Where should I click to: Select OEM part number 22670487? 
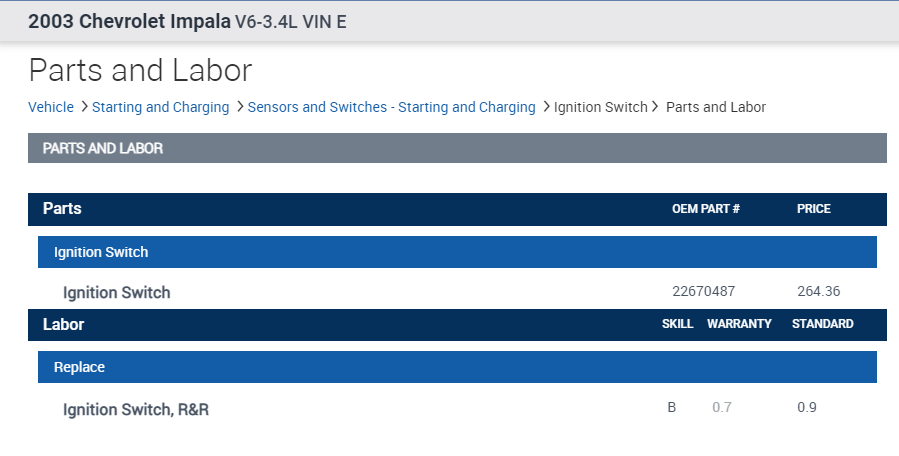tap(704, 292)
